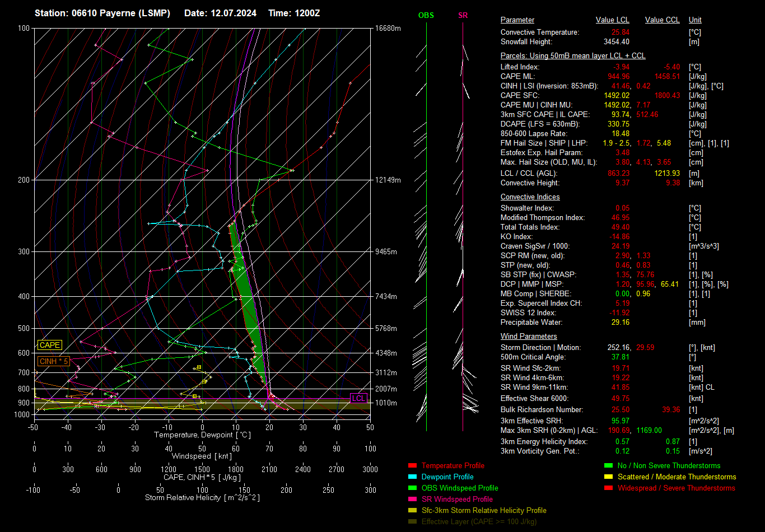Click the cyan Dewpoint Profile legend swatch
This screenshot has height=532, width=765.
click(413, 477)
